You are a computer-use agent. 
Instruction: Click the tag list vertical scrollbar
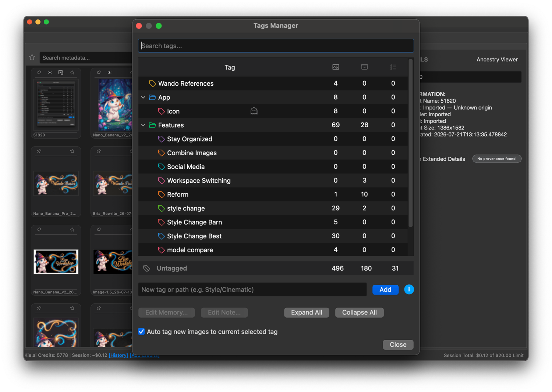click(x=411, y=143)
